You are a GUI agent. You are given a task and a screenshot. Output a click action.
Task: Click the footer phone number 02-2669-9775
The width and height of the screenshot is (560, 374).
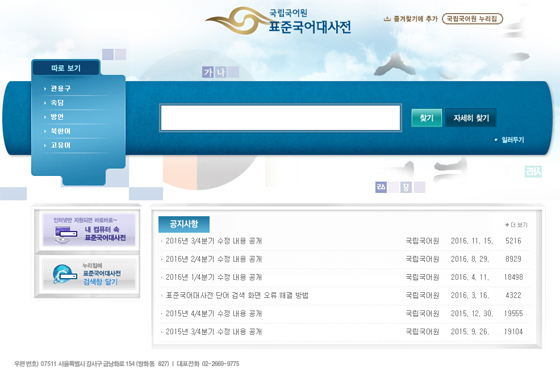[220, 364]
